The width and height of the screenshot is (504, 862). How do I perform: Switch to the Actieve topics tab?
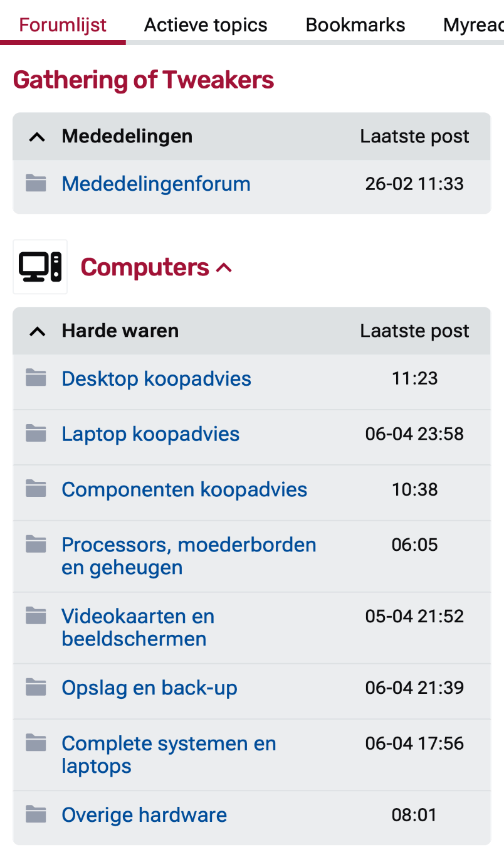click(206, 24)
